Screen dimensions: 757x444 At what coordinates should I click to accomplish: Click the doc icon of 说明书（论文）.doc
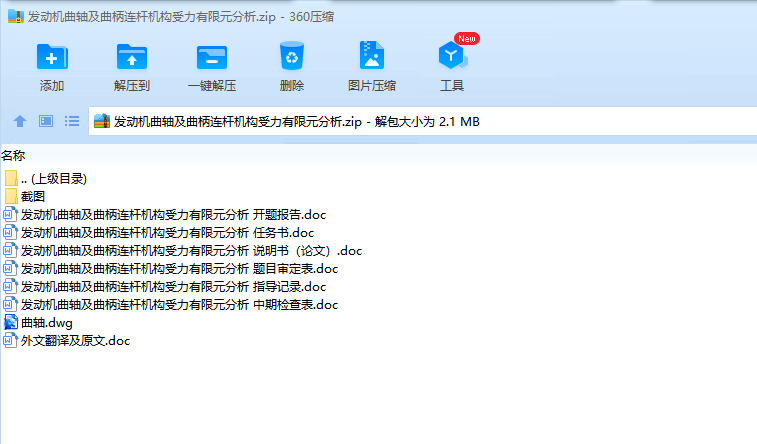click(x=10, y=250)
